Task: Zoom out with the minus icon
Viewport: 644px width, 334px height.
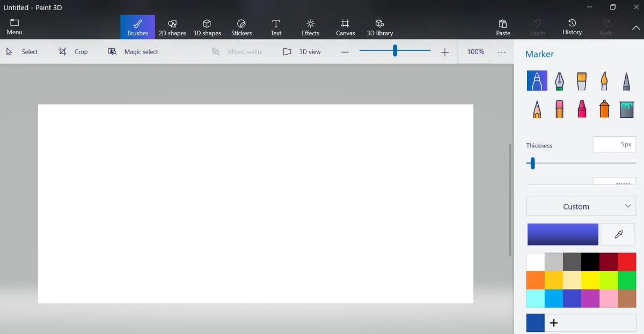Action: [x=345, y=52]
